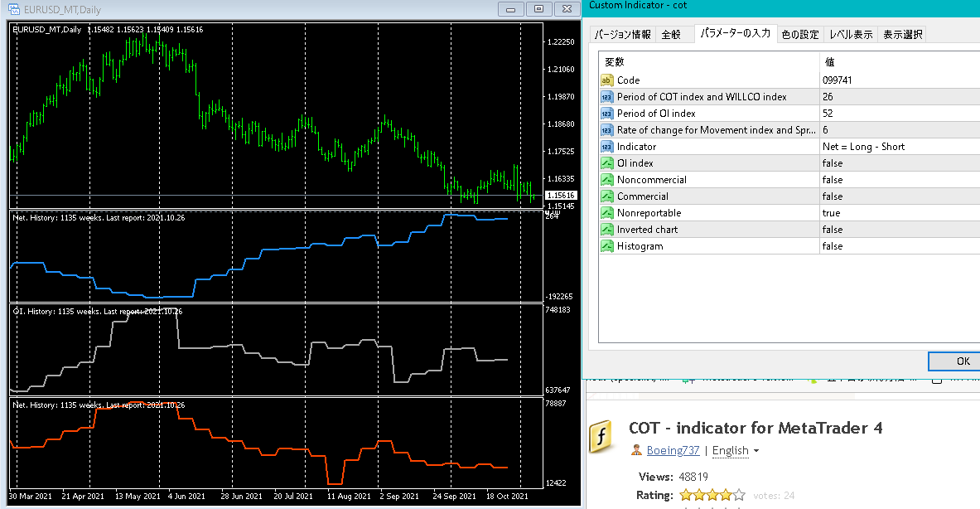
Task: Switch to the レベル表示 tab
Action: click(852, 34)
